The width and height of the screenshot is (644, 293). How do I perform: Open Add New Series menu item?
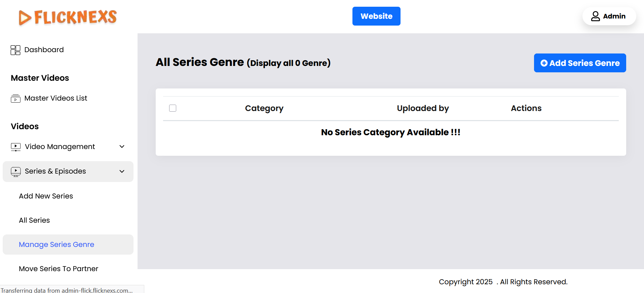click(x=46, y=196)
